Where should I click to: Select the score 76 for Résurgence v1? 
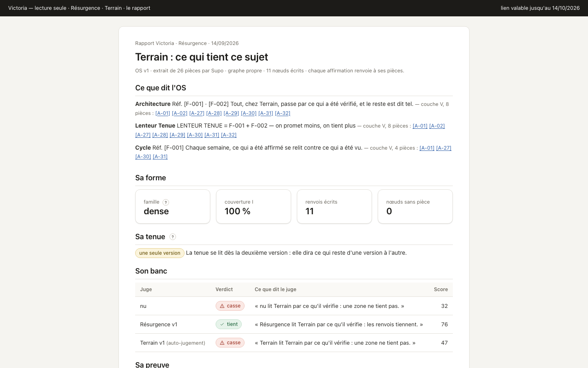444,324
